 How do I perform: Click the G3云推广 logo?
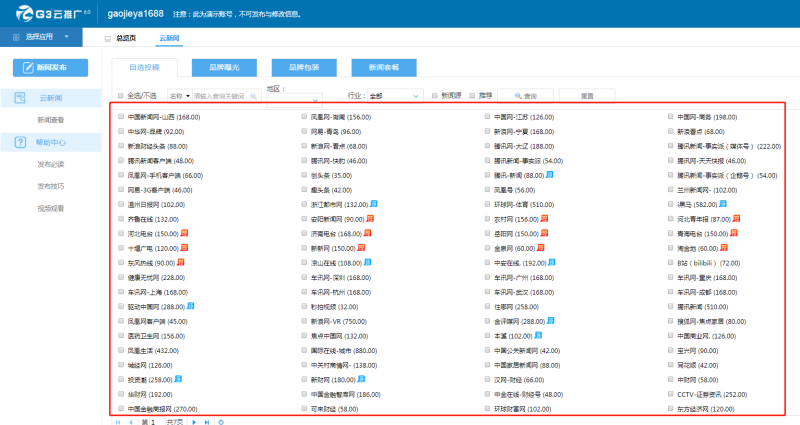pos(53,14)
